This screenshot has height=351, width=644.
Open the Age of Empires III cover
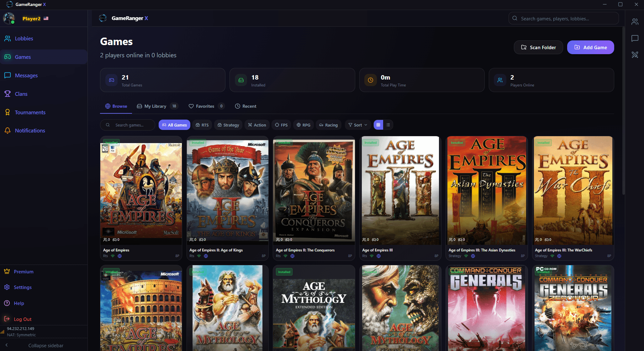(400, 190)
